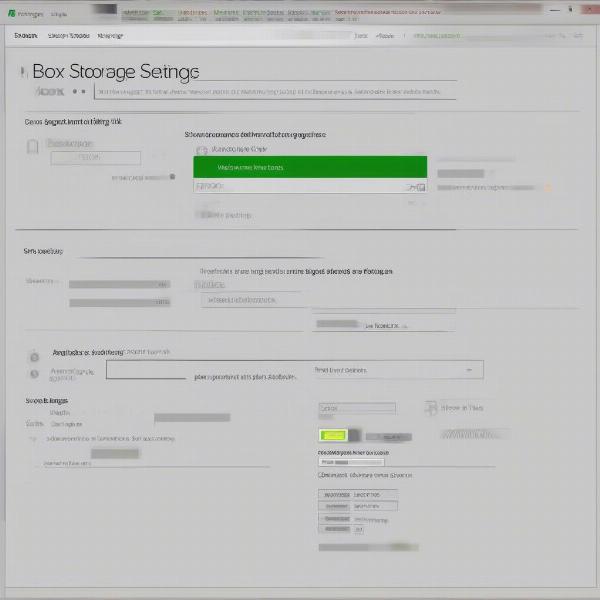Click the small progress bar above the checkbox
This screenshot has height=600, width=600.
(351, 462)
